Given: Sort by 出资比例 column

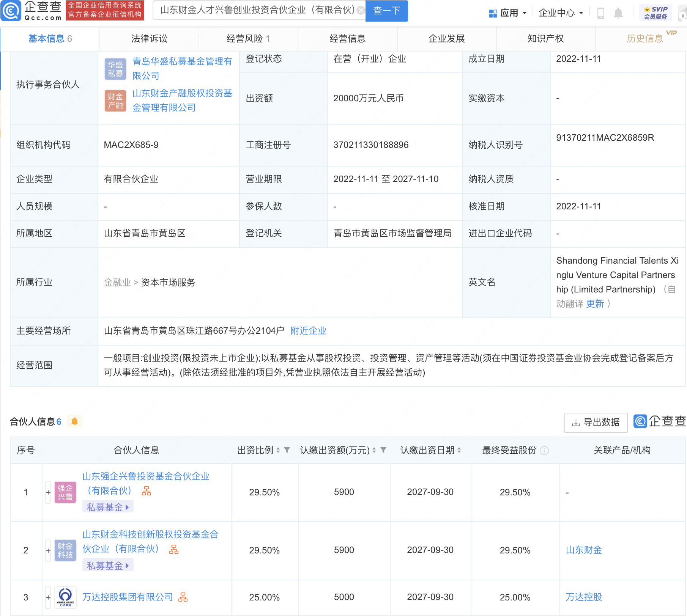Looking at the screenshot, I should pyautogui.click(x=278, y=450).
